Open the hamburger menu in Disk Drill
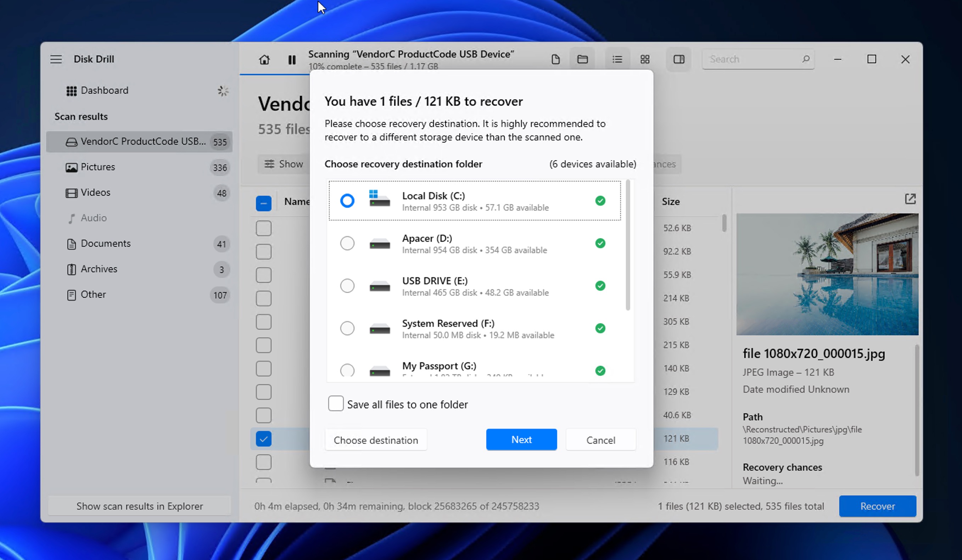 [x=56, y=59]
